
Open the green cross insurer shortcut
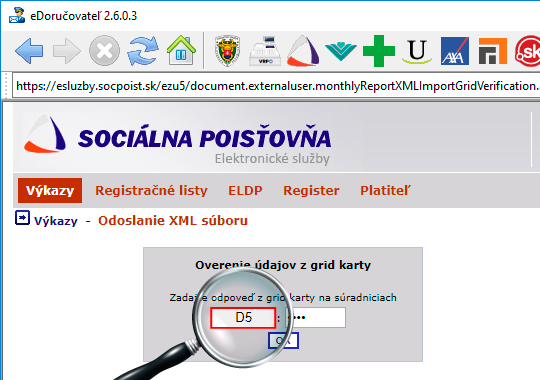(x=379, y=51)
